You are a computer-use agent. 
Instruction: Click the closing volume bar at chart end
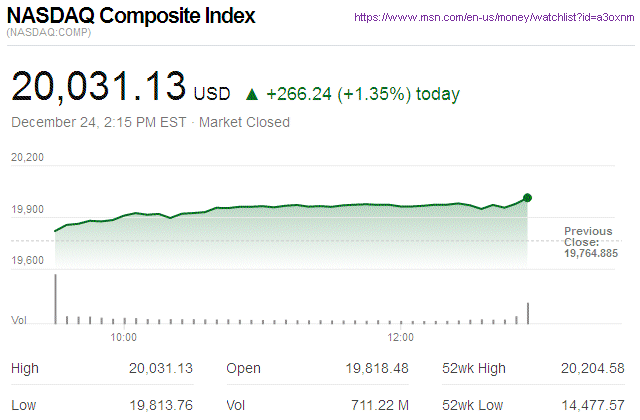pos(527,312)
